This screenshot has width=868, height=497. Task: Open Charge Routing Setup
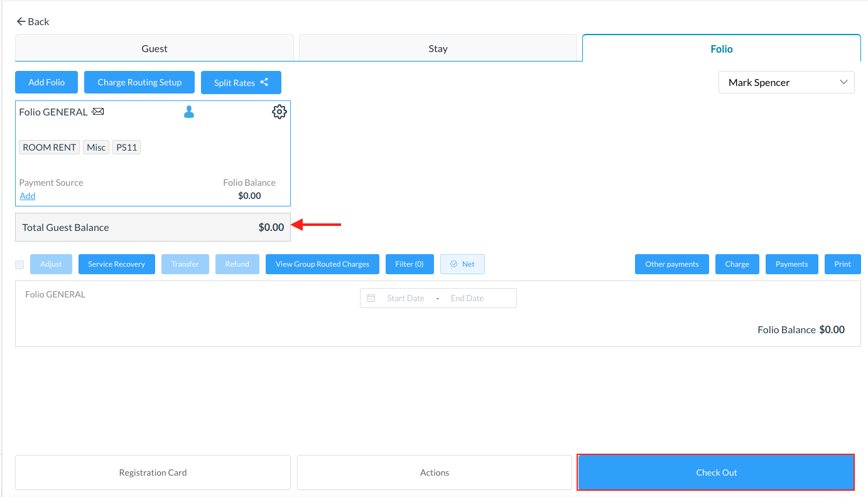pos(139,82)
